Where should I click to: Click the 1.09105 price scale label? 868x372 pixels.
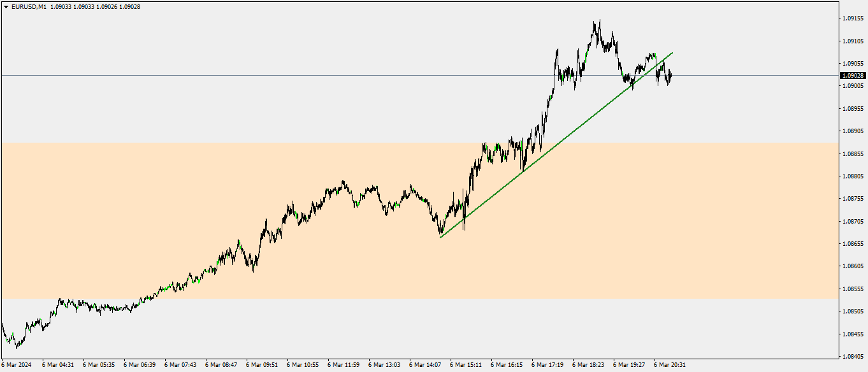point(853,41)
